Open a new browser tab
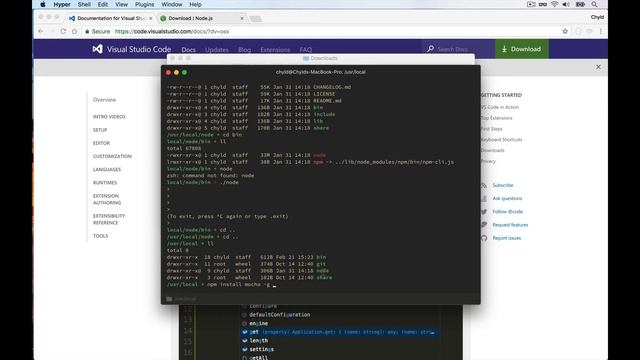The width and height of the screenshot is (640, 360). [x=256, y=19]
